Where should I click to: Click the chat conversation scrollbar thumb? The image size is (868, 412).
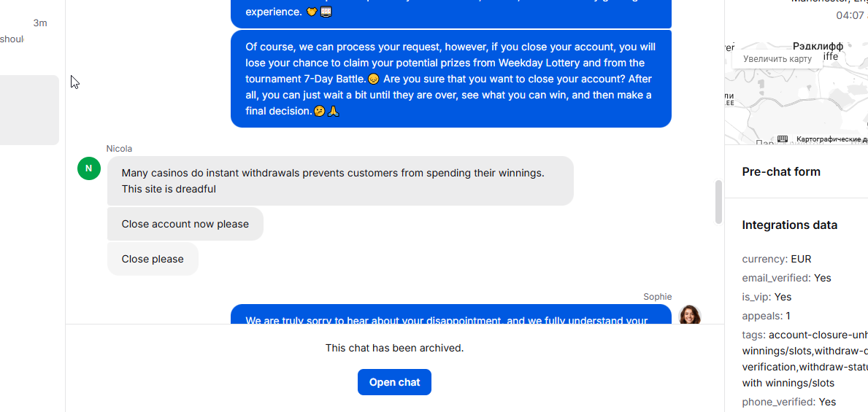pos(718,201)
